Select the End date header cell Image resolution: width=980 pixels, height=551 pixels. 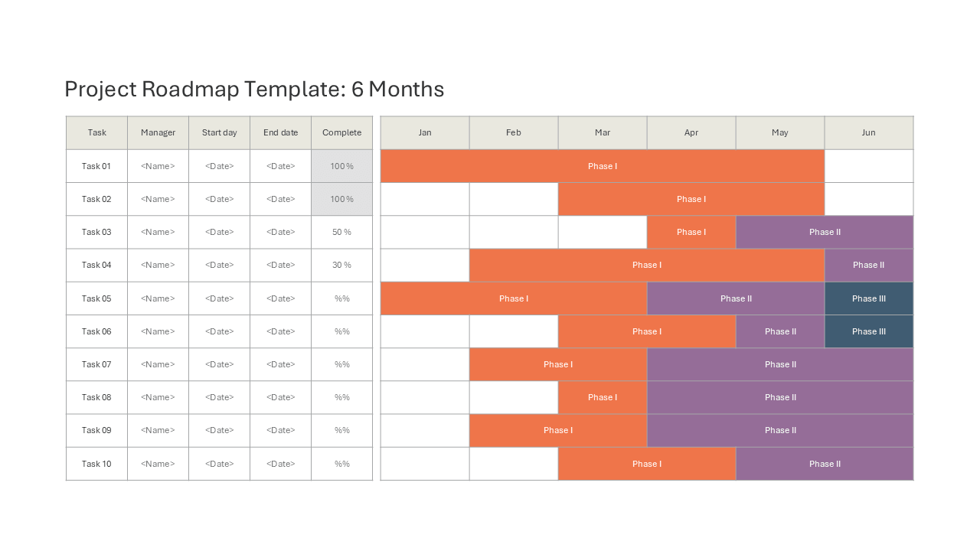281,132
